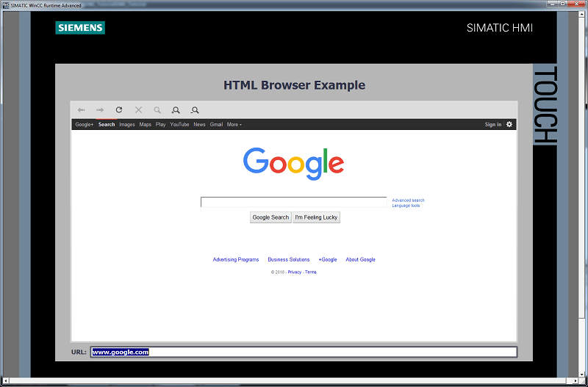Image resolution: width=588 pixels, height=387 pixels.
Task: Click the Google Search button
Action: (270, 217)
